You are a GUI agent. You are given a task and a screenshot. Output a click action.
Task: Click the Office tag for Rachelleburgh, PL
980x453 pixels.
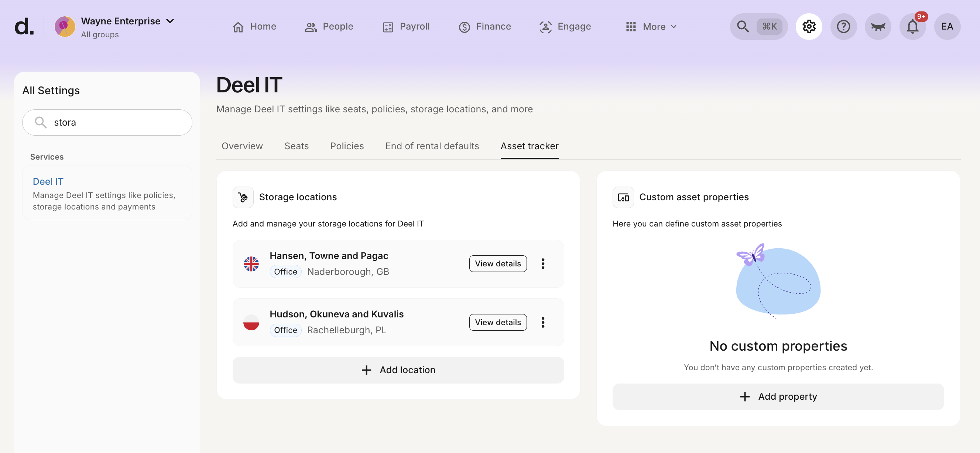[286, 330]
